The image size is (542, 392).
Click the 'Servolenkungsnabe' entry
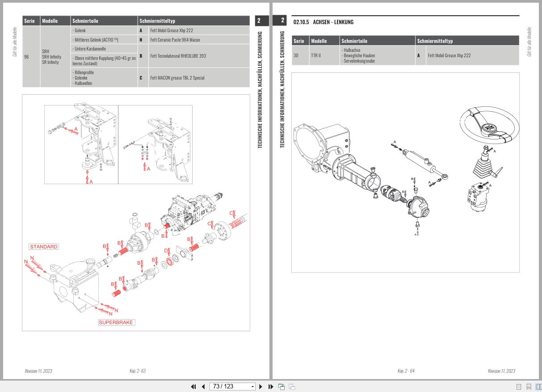pos(358,61)
